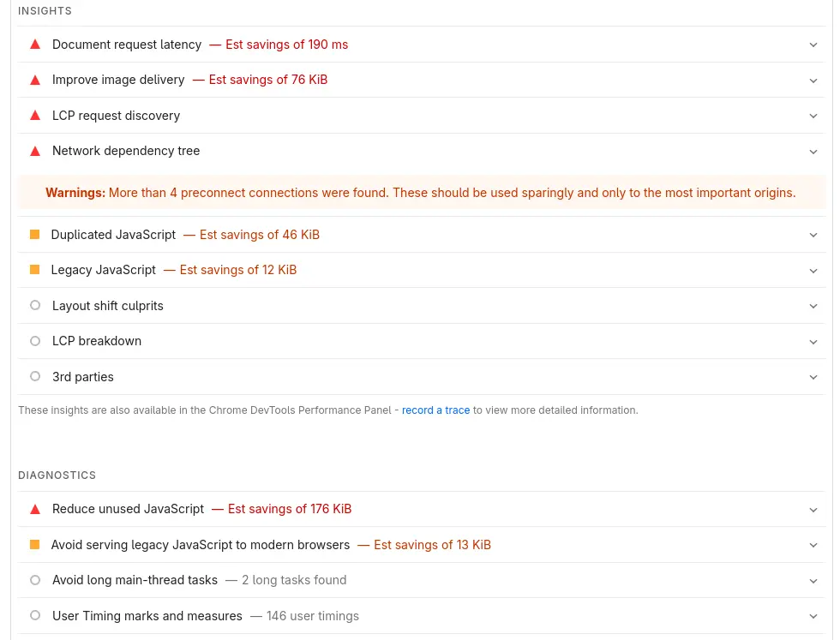Click red triangle next to LCP request discovery
Image resolution: width=840 pixels, height=640 pixels.
[x=35, y=116]
